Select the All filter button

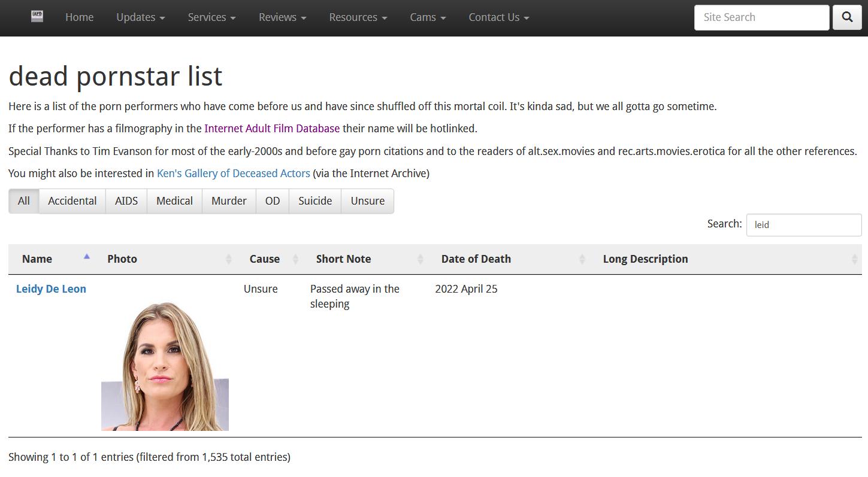24,201
